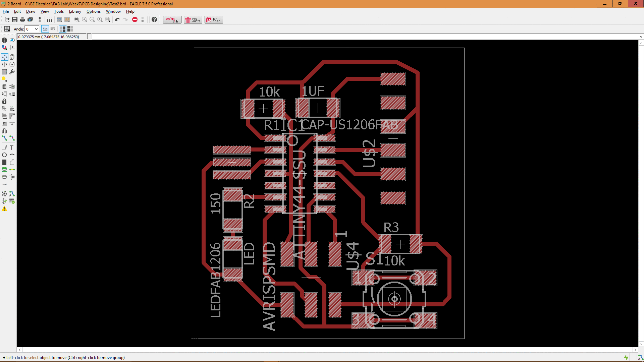The height and width of the screenshot is (362, 644).
Task: Click the PCB Quote button
Action: [x=193, y=20]
